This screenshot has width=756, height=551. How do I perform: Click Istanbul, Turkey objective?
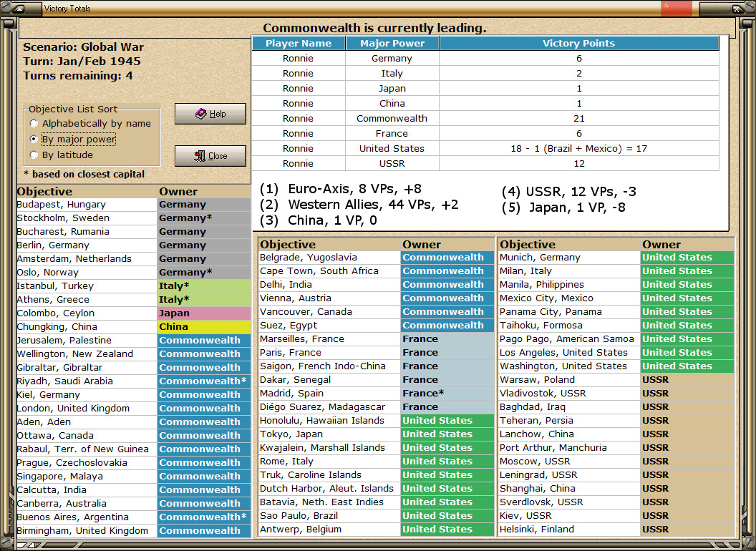pos(87,286)
